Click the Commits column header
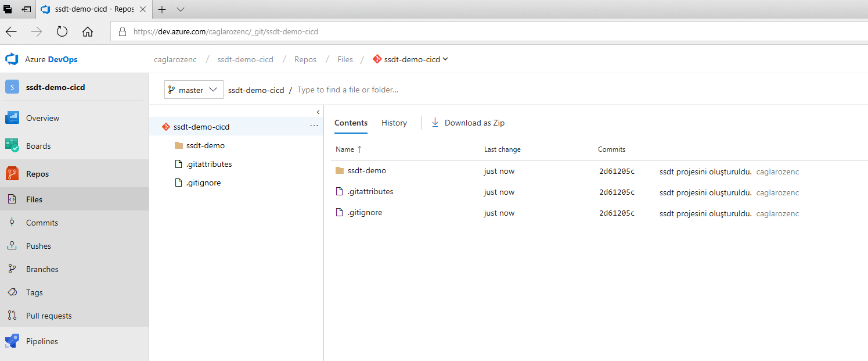868x361 pixels. point(611,149)
